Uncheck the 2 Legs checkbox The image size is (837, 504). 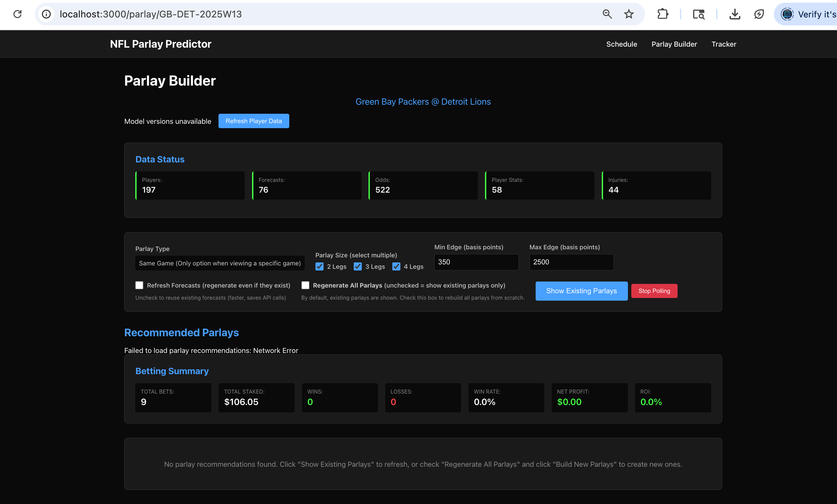point(319,267)
